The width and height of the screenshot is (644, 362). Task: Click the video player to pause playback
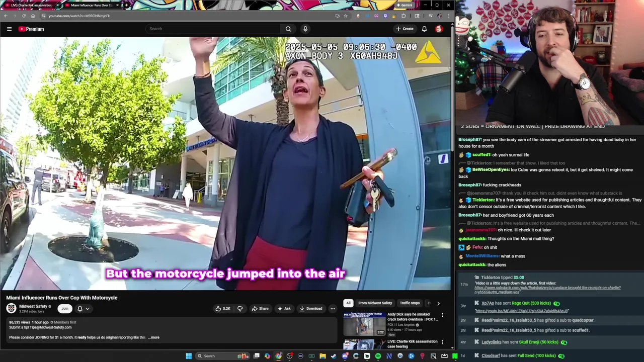pos(225,163)
